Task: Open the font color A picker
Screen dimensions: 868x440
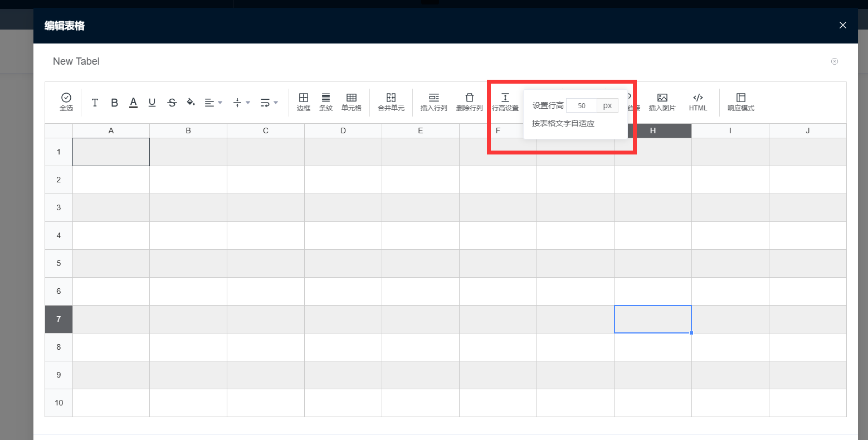Action: pyautogui.click(x=133, y=103)
